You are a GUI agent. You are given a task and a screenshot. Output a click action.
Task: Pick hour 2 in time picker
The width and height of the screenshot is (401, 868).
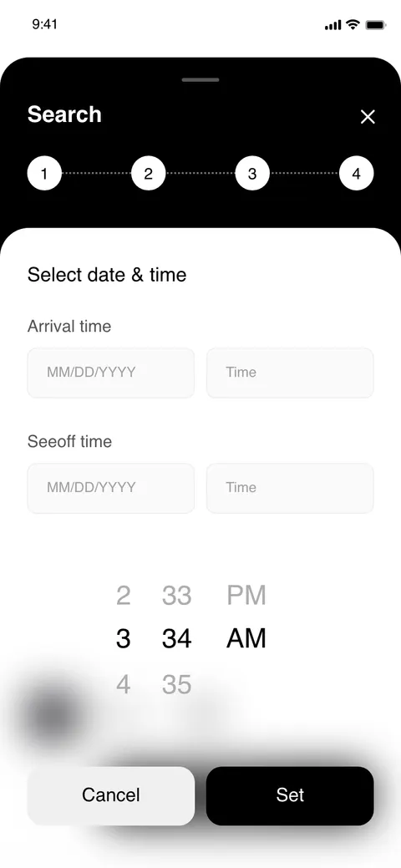pyautogui.click(x=123, y=595)
